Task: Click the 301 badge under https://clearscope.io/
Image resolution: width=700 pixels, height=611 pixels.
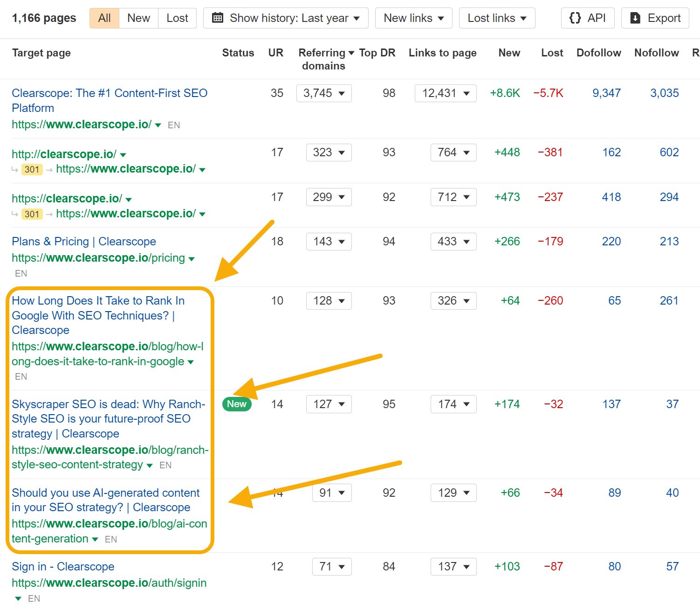Action: (31, 214)
